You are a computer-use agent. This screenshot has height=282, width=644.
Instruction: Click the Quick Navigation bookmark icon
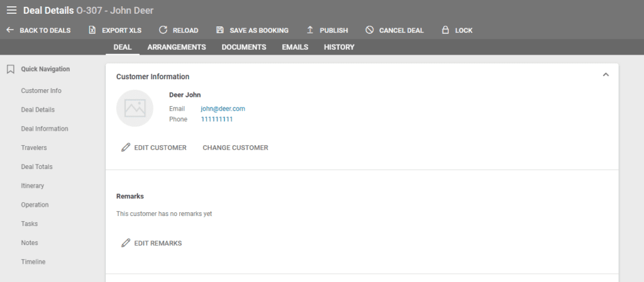click(10, 69)
